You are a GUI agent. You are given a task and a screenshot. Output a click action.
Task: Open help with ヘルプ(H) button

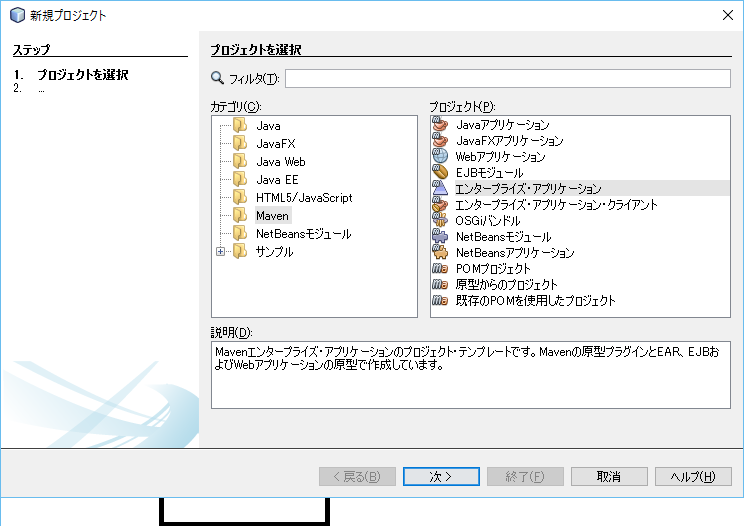[693, 476]
